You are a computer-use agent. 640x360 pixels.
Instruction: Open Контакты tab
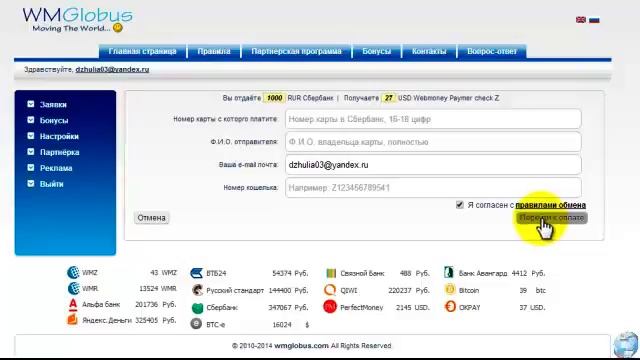click(x=429, y=51)
